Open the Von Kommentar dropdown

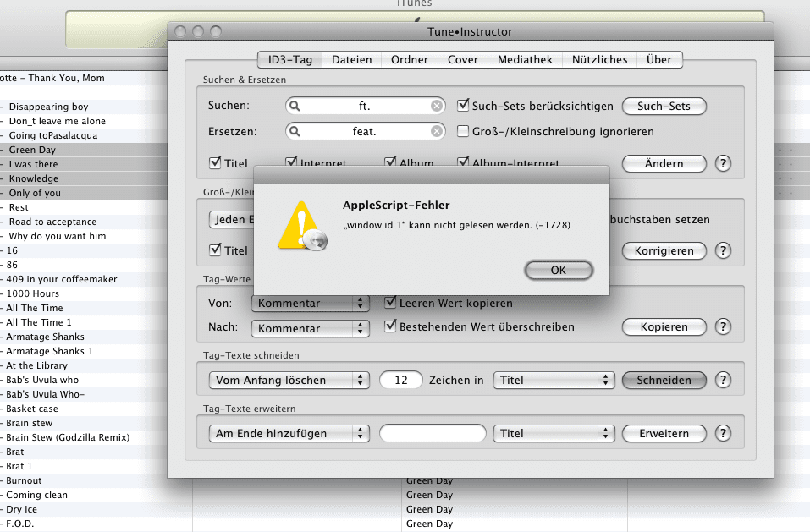[311, 304]
